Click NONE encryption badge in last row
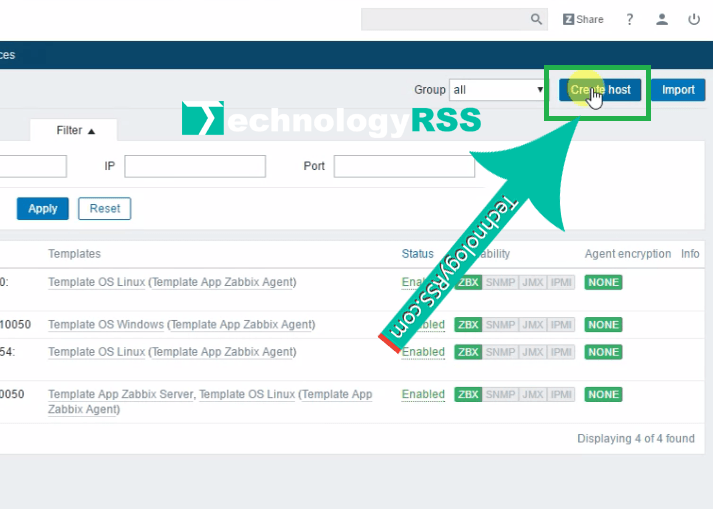The width and height of the screenshot is (713, 509). (x=603, y=394)
